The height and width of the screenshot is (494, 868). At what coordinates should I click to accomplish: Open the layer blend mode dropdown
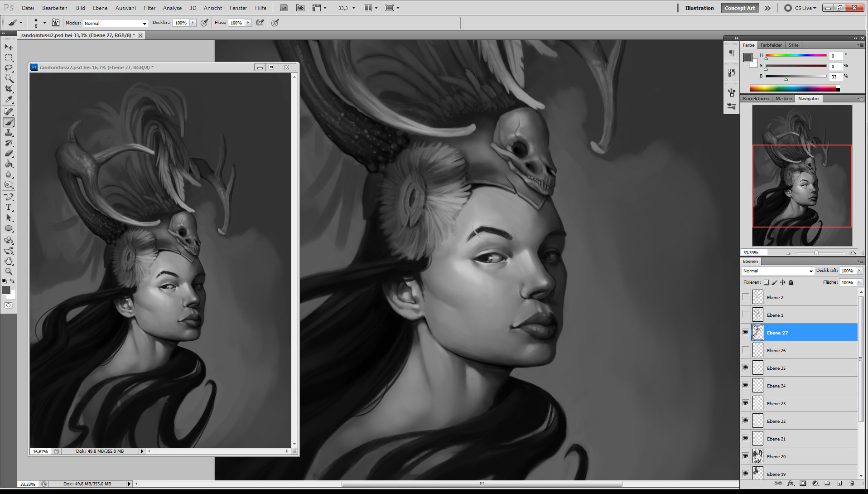pos(778,271)
